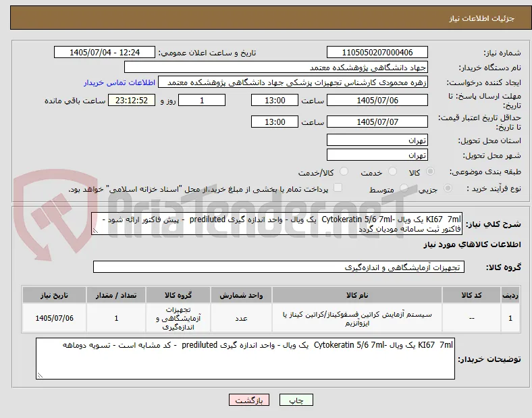Image resolution: width=532 pixels, height=418 pixels.
Task: Click the remaining time 23:12:52 field
Action: (x=132, y=100)
